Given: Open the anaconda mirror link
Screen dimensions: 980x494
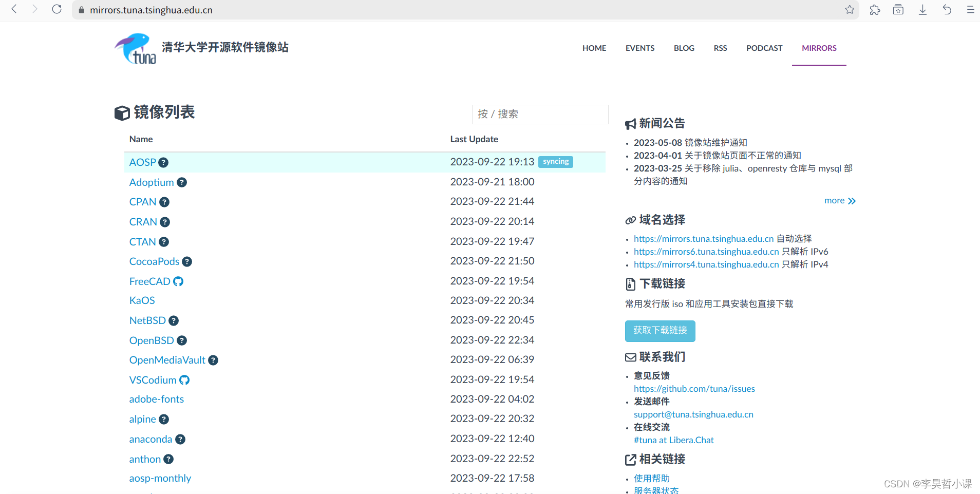Looking at the screenshot, I should tap(150, 439).
